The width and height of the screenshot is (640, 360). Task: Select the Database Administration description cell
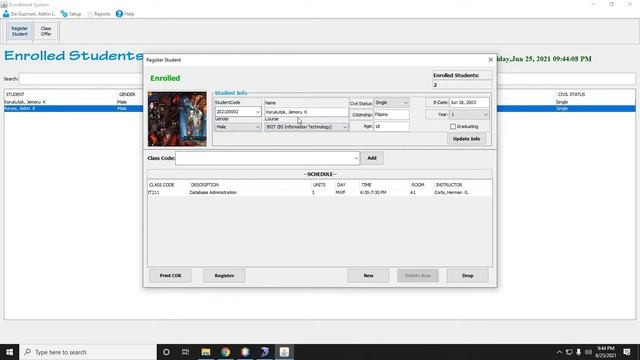pos(250,192)
